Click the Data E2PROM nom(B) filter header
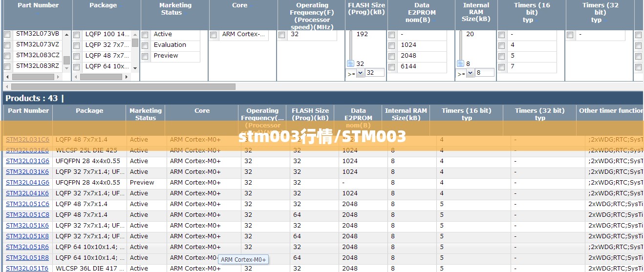This screenshot has height=272, width=644. point(422,13)
